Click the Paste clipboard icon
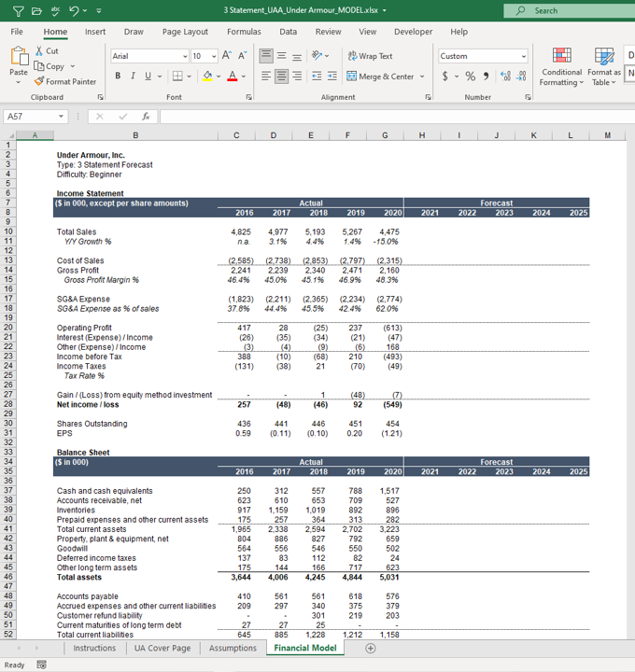The width and height of the screenshot is (635, 672). [19, 56]
